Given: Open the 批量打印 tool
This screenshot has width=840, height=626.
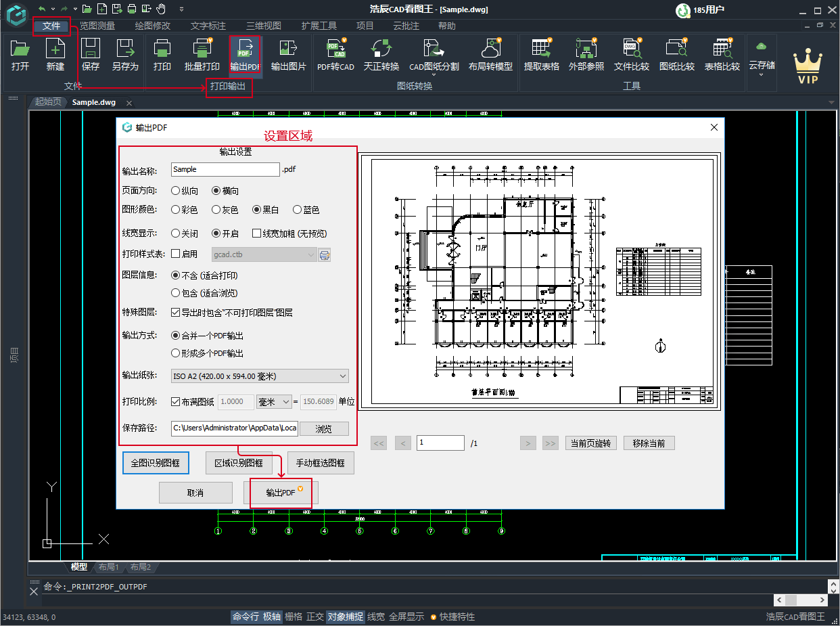Looking at the screenshot, I should (202, 54).
